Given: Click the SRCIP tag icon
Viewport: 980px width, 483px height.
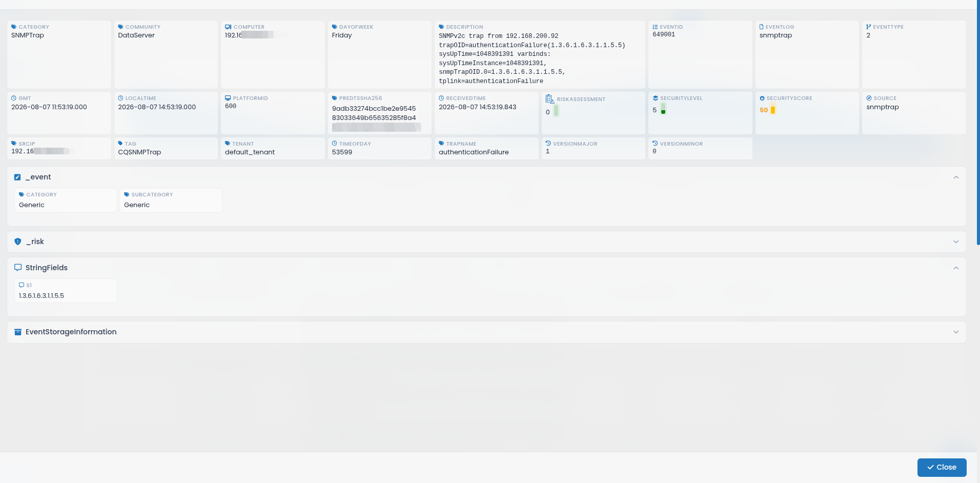Looking at the screenshot, I should tap(14, 144).
